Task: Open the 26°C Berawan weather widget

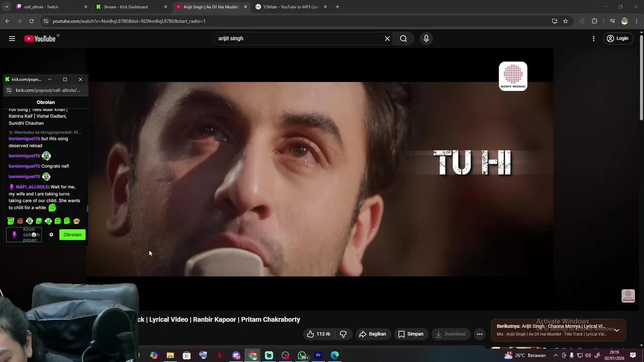Action: point(524,355)
